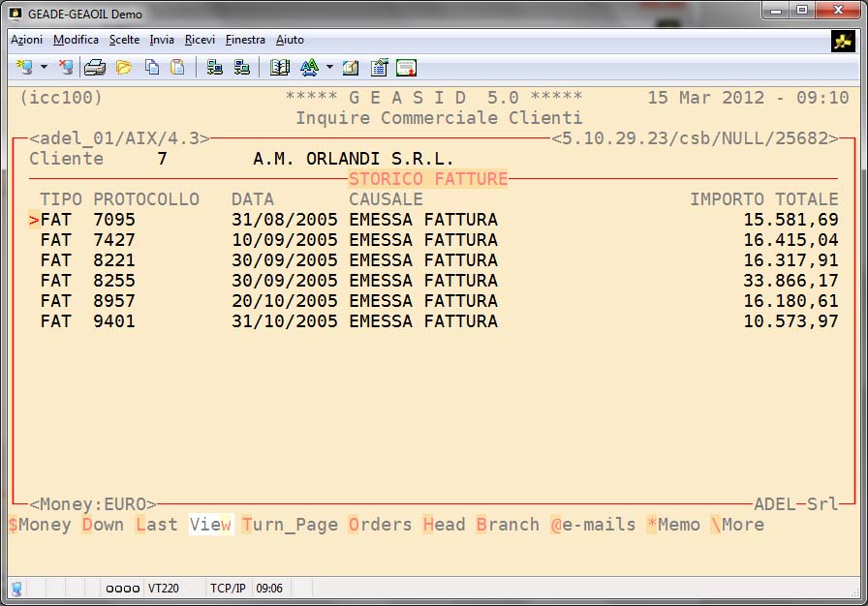Click the open book toolbar icon

(x=280, y=67)
